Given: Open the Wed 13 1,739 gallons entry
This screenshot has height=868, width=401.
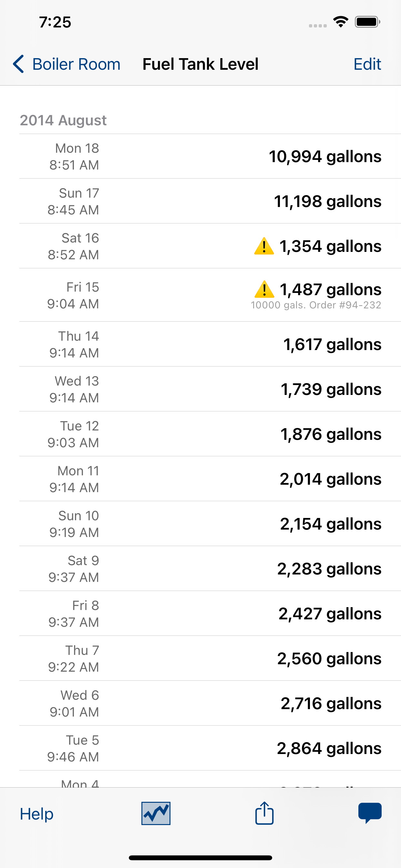Looking at the screenshot, I should pyautogui.click(x=210, y=389).
